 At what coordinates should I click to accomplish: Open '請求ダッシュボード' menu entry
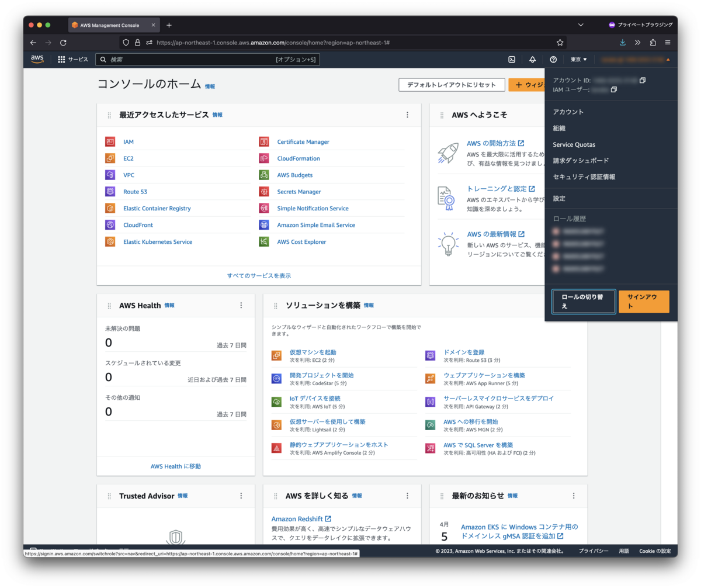click(x=581, y=160)
